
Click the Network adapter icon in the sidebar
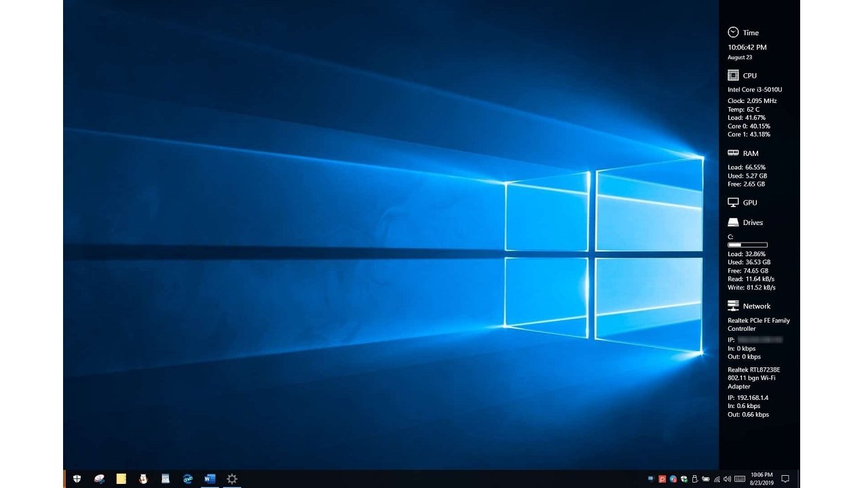(x=733, y=306)
